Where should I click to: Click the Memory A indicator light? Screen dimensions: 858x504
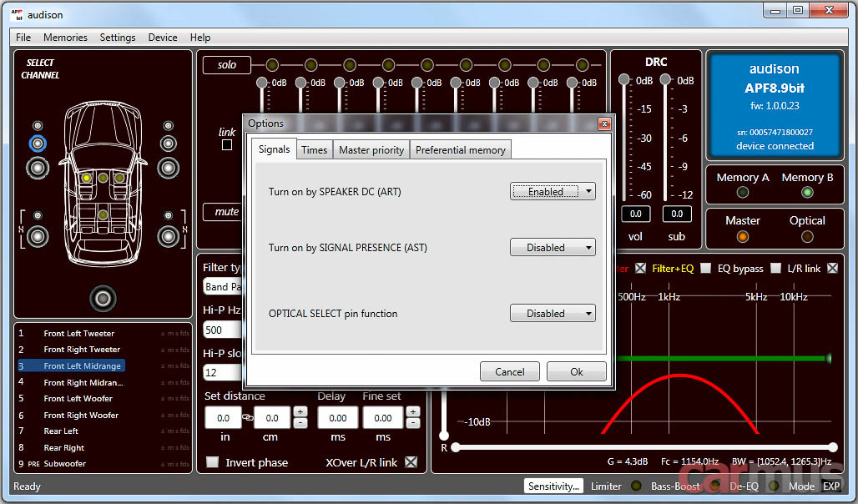tap(743, 192)
